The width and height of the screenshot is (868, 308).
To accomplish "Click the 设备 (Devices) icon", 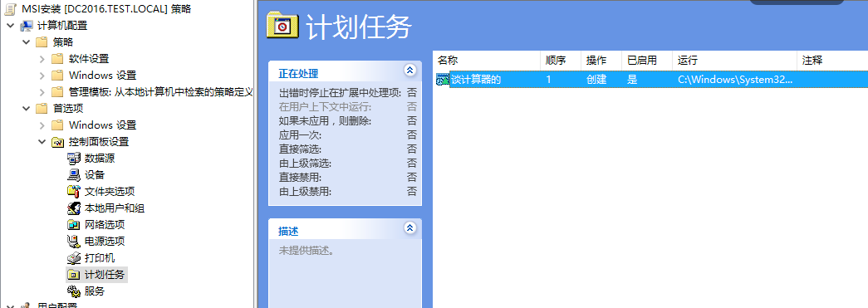I will 74,175.
